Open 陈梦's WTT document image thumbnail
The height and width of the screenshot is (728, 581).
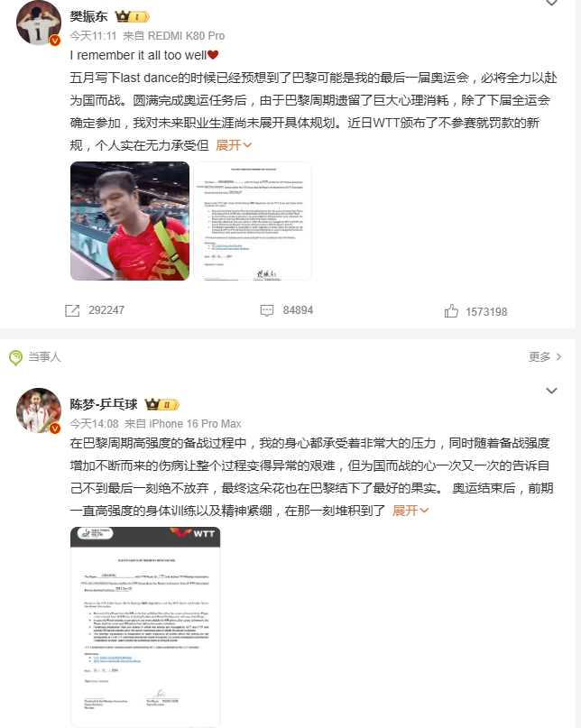(145, 627)
